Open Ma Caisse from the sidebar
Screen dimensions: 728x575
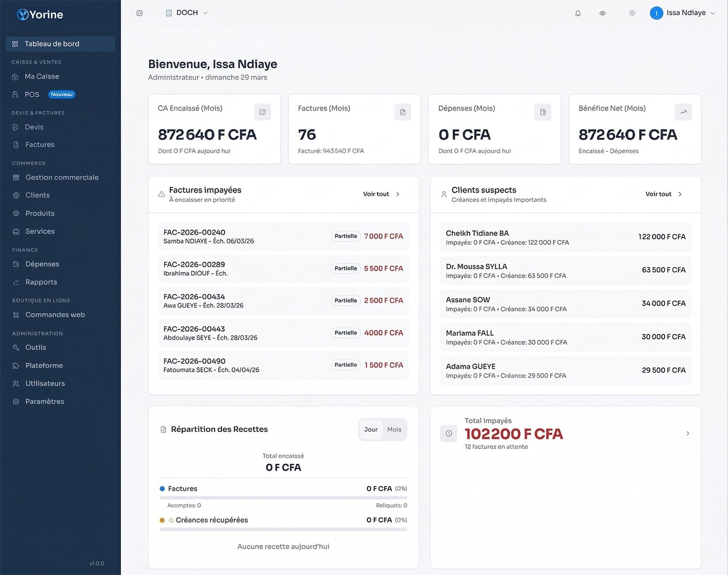42,76
